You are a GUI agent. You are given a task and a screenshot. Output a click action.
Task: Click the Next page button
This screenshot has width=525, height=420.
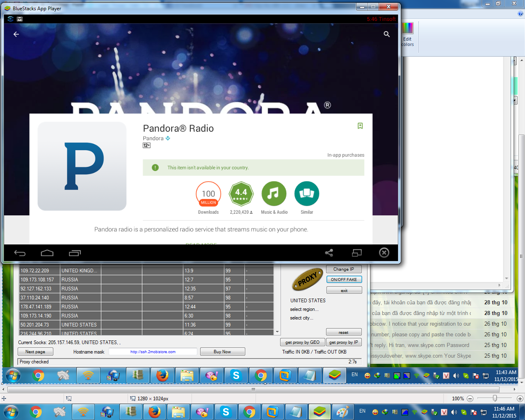pos(36,352)
